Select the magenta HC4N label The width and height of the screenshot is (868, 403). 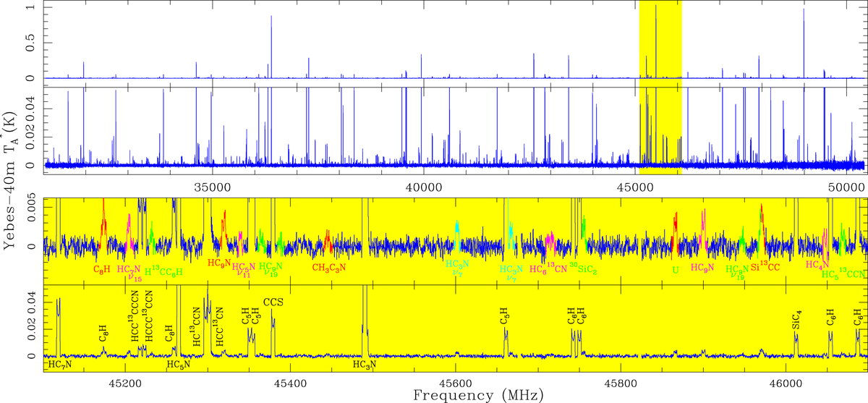click(818, 265)
